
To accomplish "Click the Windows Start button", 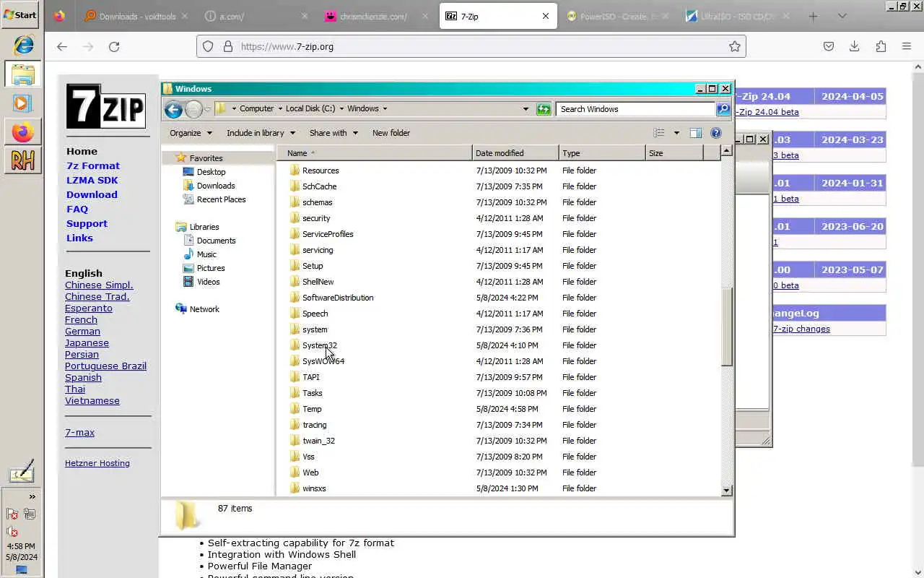I will [20, 14].
